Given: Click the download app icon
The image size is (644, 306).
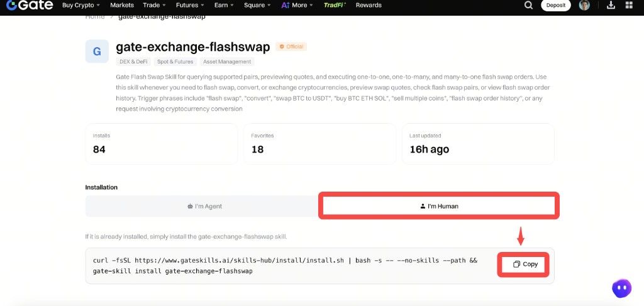Looking at the screenshot, I should [611, 5].
